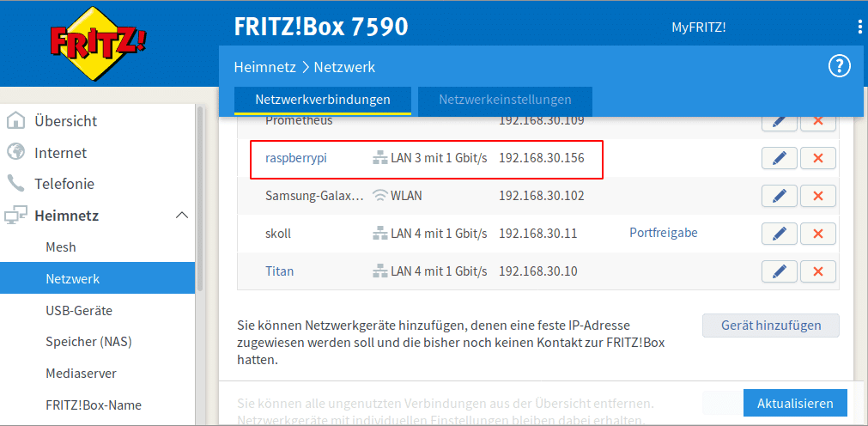The width and height of the screenshot is (868, 426).
Task: Edit the Samsung-Galaxy device entry
Action: point(779,196)
